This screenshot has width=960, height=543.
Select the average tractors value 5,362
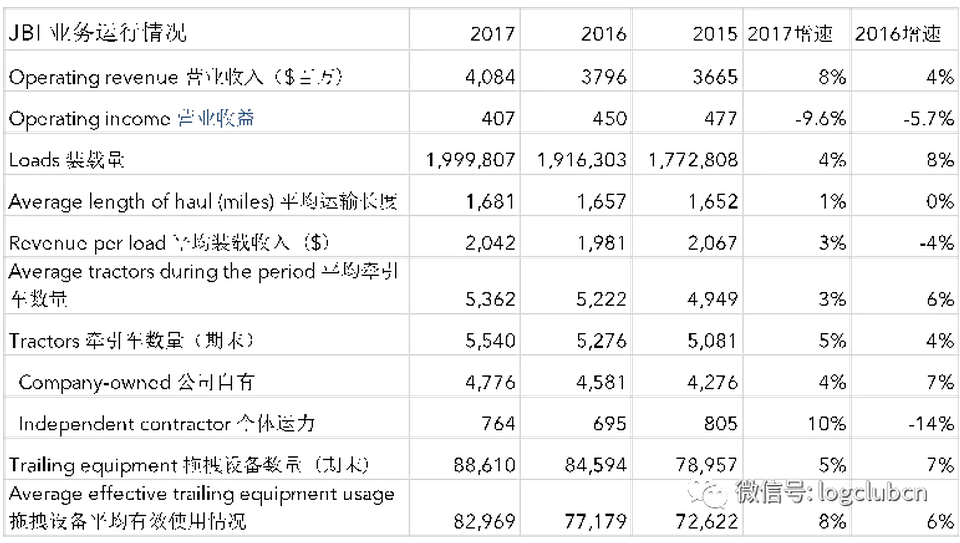[490, 299]
